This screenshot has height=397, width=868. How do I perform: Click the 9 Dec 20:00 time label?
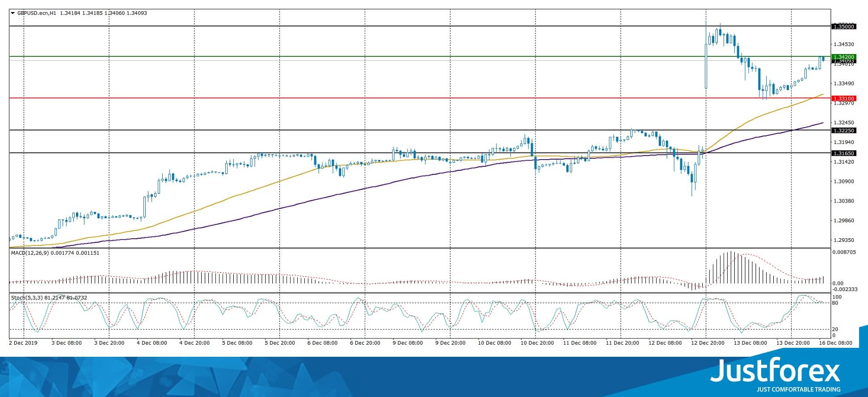tap(451, 343)
